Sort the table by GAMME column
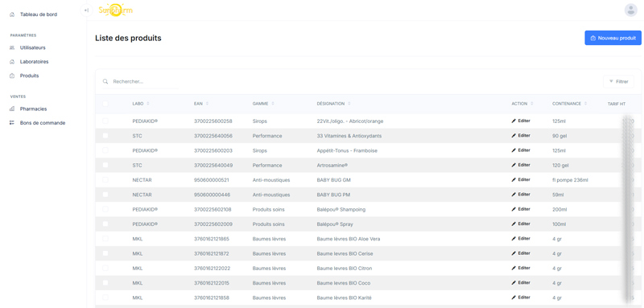Screen dimensions: 644x308 (x=263, y=104)
